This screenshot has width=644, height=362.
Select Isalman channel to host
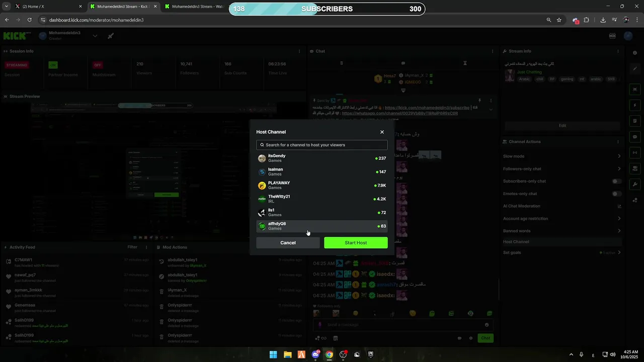click(322, 172)
